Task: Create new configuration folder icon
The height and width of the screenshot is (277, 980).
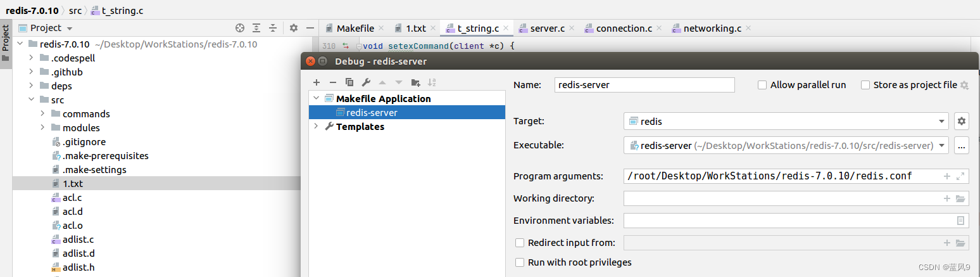Action: (x=415, y=82)
